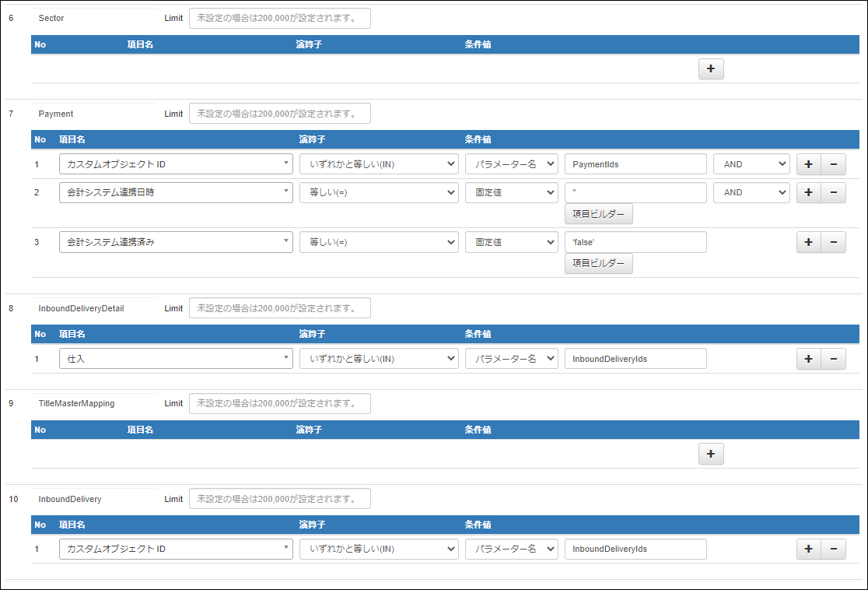Open the 項目ビルダー below the 会計システム連携日時 row
The image size is (868, 590).
[599, 213]
